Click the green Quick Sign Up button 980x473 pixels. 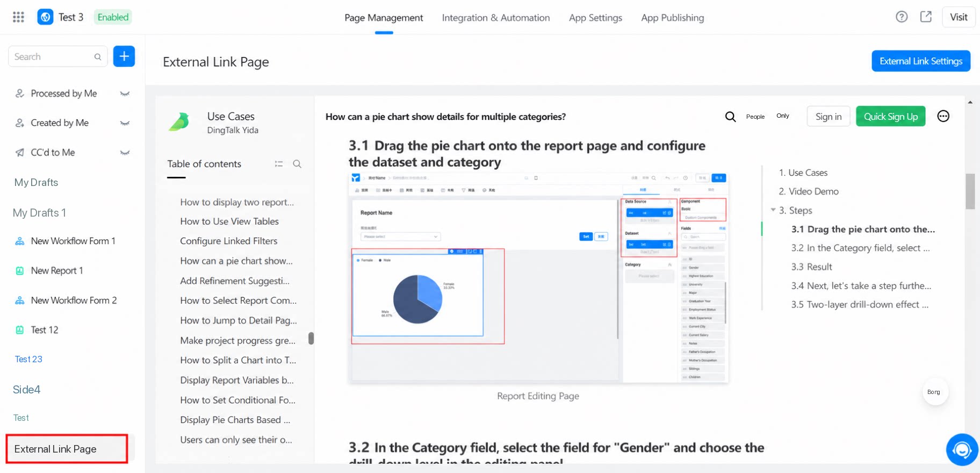coord(890,117)
